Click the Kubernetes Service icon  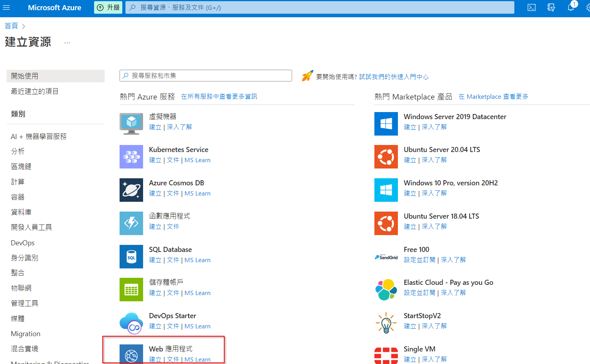tap(131, 157)
